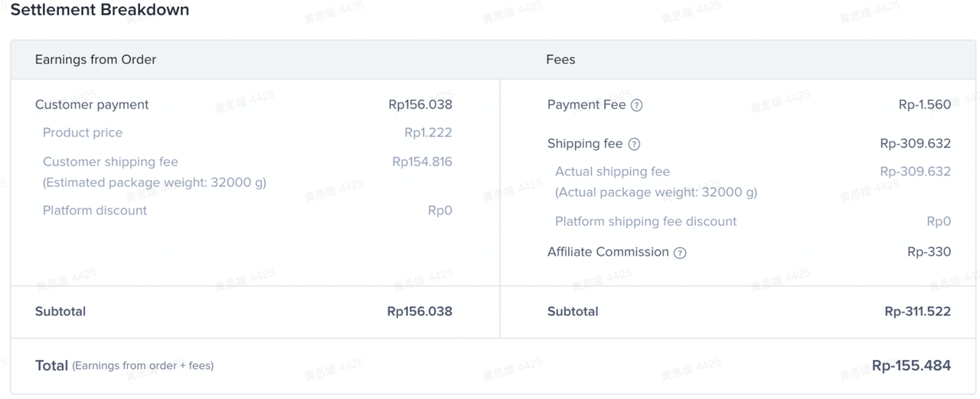Click the Customer shipping fee label

click(110, 162)
